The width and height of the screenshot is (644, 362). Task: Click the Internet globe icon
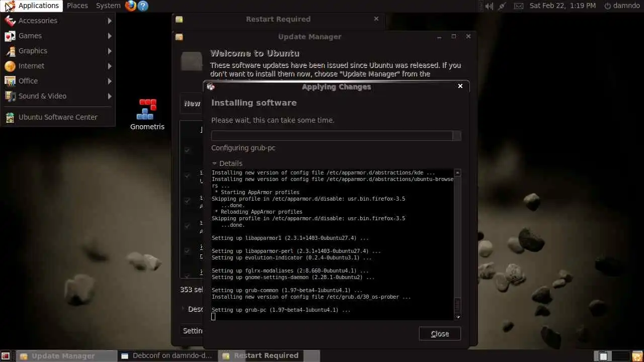click(10, 66)
